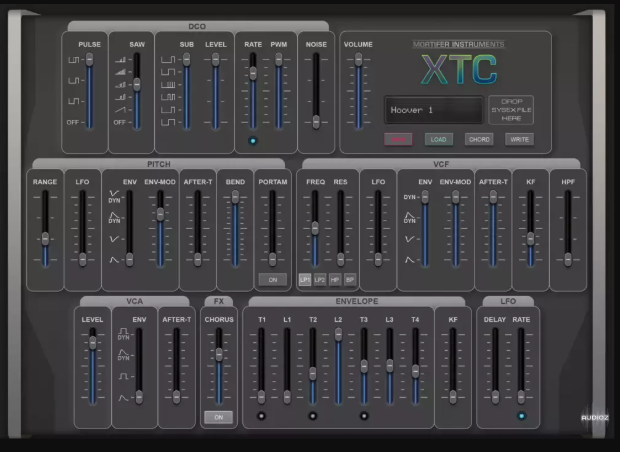Click the VCF RES slider handle
The image size is (620, 452).
pos(340,259)
